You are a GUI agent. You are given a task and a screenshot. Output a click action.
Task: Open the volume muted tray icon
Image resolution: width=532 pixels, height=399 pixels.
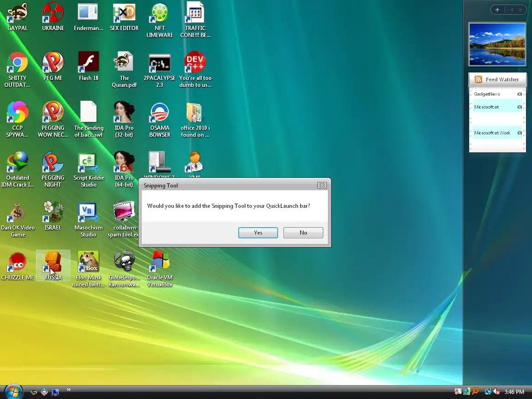point(496,392)
